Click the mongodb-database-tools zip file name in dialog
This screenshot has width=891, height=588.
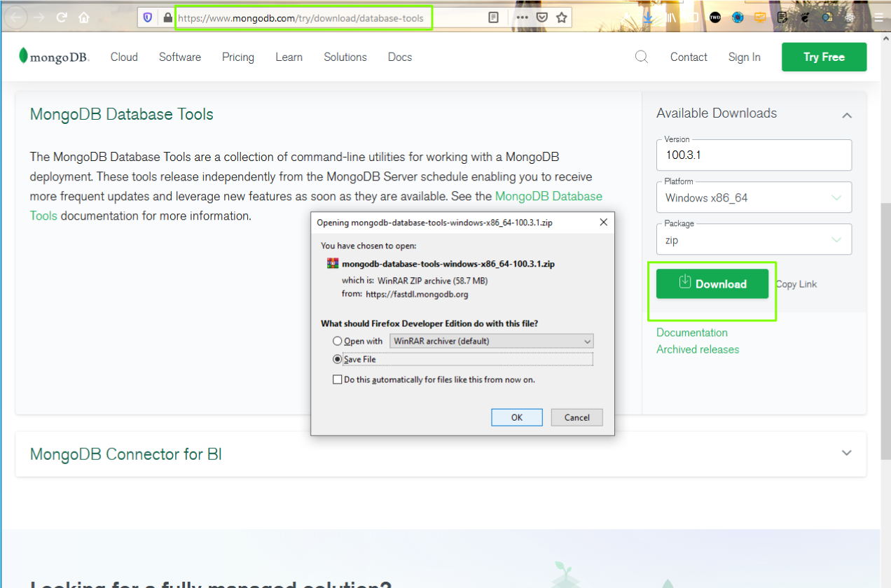coord(448,264)
